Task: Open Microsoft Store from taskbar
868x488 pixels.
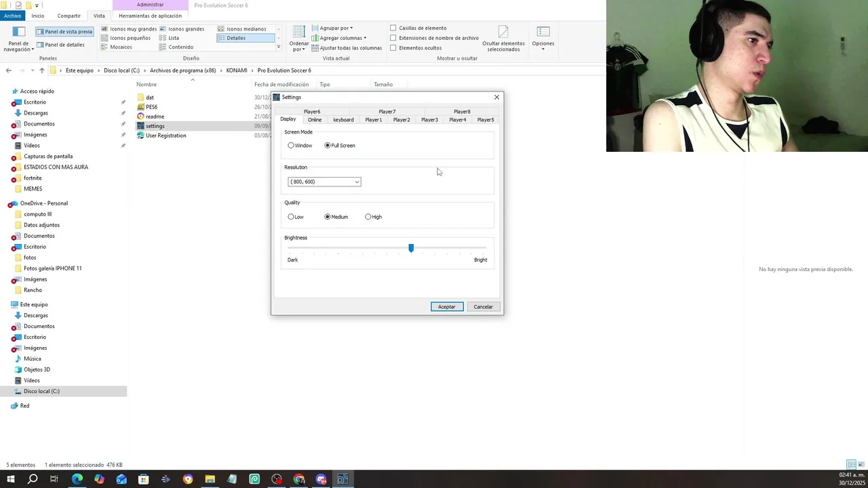Action: 144,479
